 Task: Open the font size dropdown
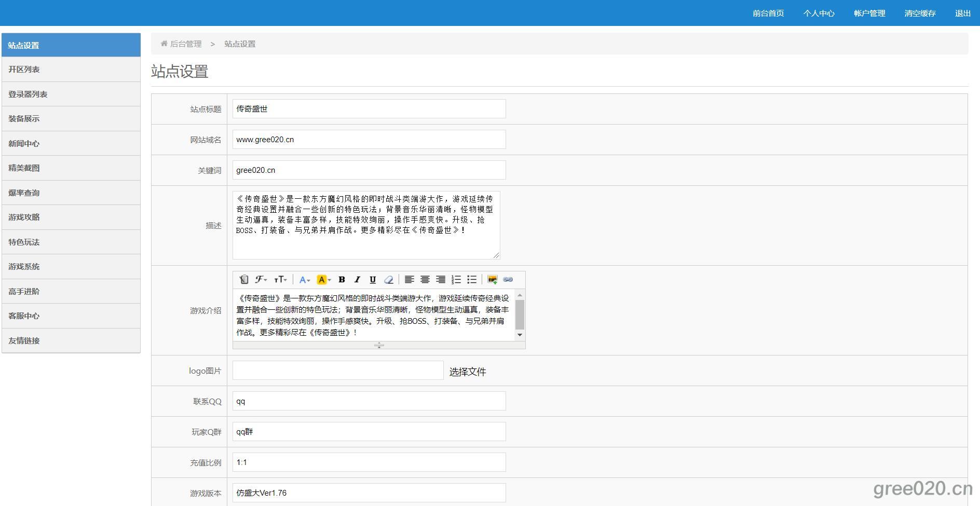pos(280,280)
